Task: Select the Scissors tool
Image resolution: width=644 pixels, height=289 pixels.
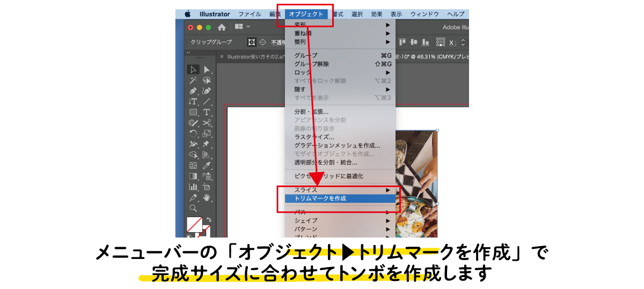Action: 207,123
